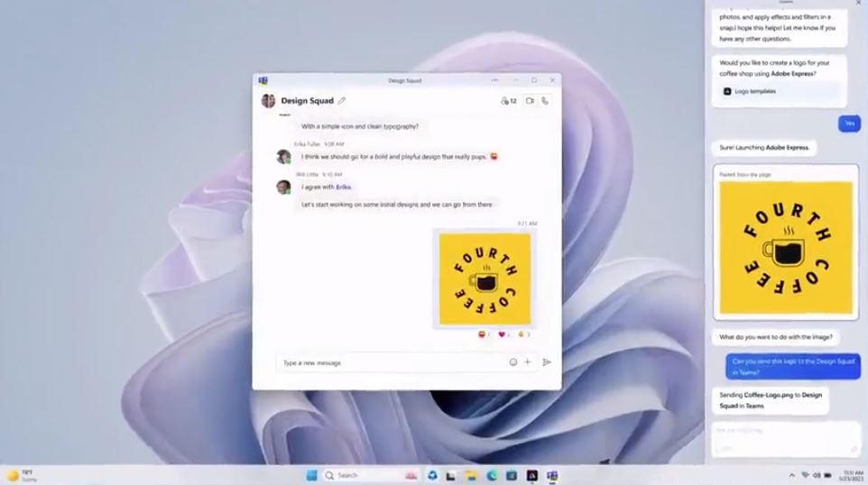
Task: Click the taskbar Search box
Action: [x=371, y=475]
